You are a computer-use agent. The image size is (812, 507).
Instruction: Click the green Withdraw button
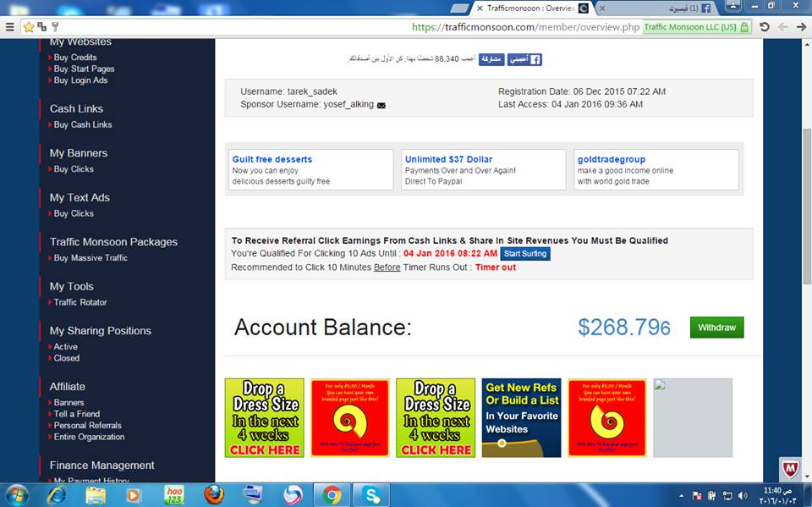[716, 328]
